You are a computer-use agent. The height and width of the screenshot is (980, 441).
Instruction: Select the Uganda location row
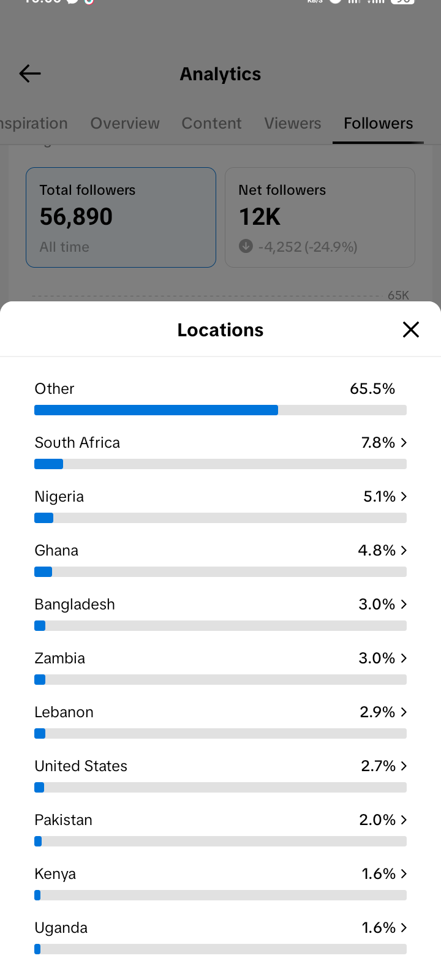[x=221, y=936]
